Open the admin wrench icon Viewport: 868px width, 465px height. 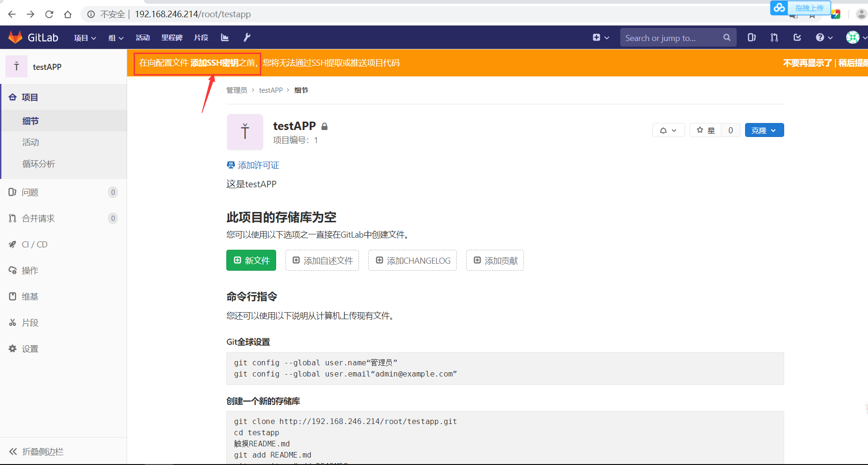pos(247,37)
